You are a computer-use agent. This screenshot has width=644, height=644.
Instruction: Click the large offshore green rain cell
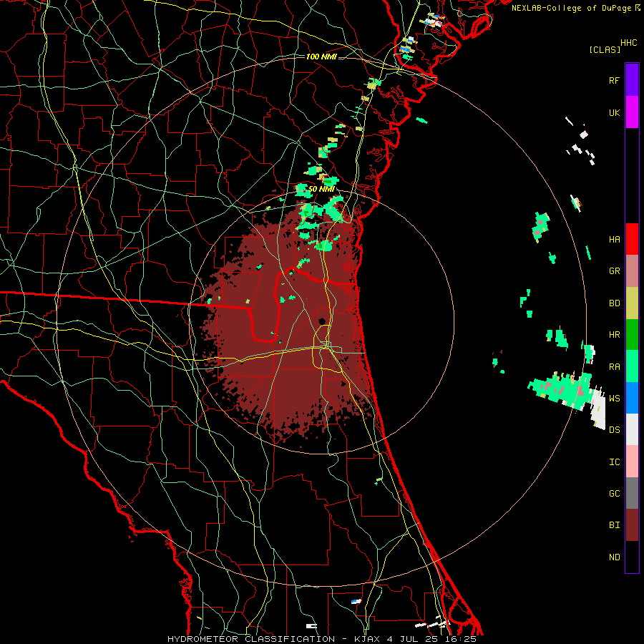pos(560,389)
